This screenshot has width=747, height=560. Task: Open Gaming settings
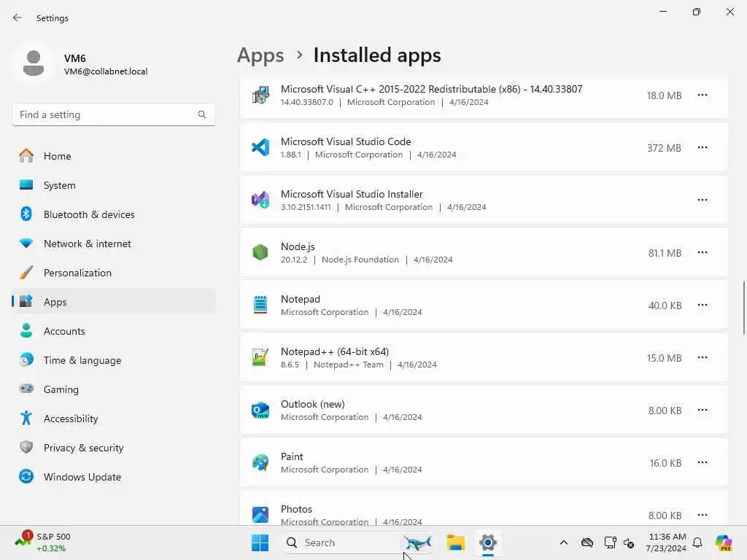113,389
